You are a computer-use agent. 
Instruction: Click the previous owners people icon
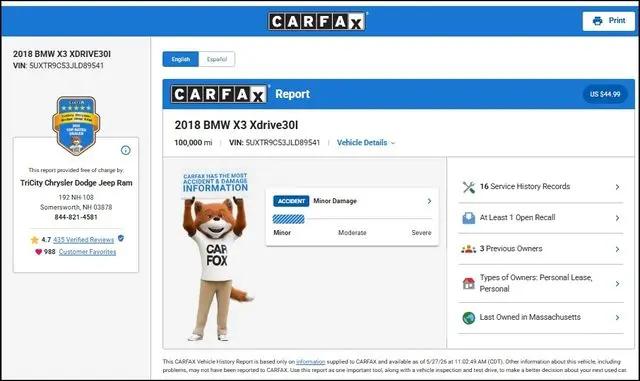click(469, 249)
